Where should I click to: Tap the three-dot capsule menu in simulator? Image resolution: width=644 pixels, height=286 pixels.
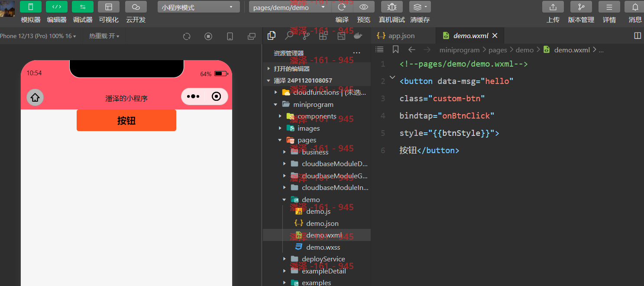[x=193, y=96]
